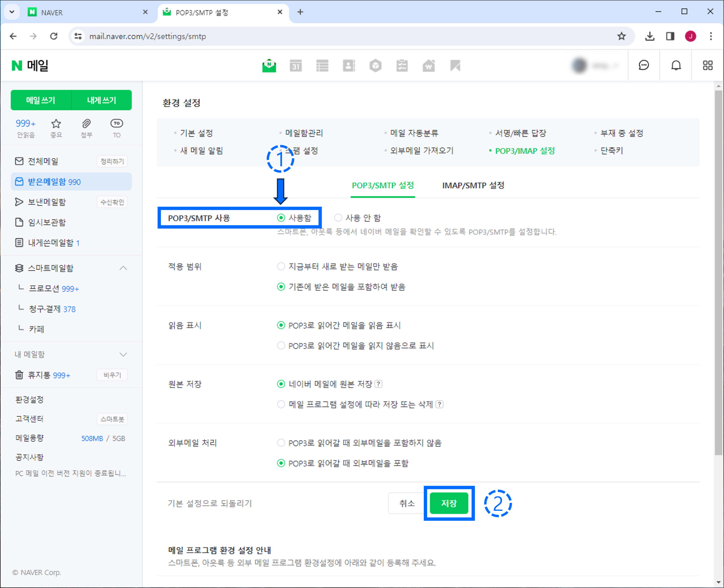The width and height of the screenshot is (724, 588).
Task: Open the address book contacts icon
Action: (349, 65)
